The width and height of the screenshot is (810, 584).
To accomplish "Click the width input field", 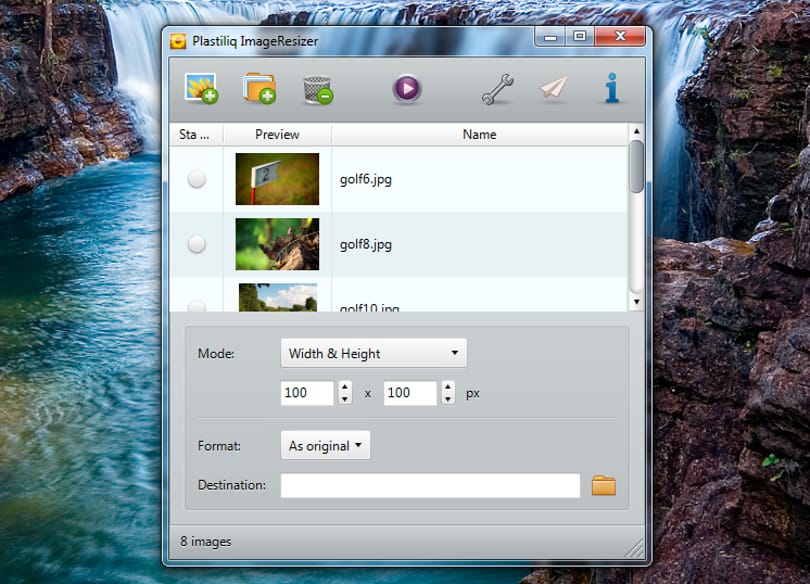I will pos(307,393).
